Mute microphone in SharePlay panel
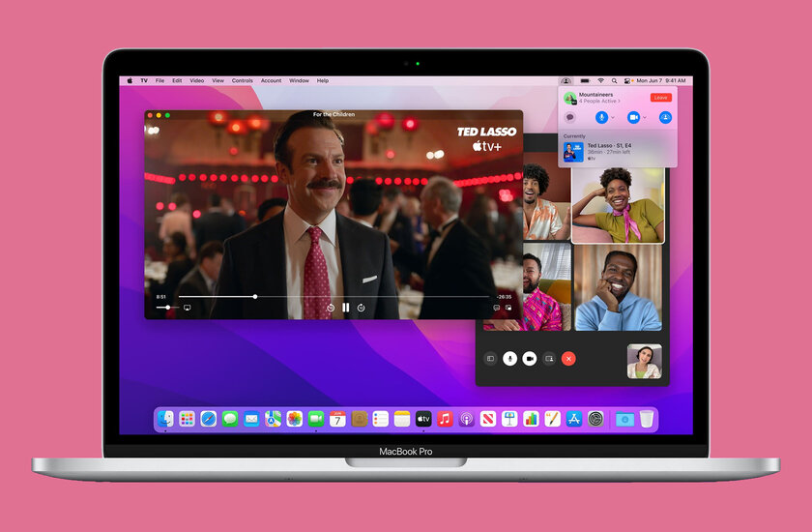 click(x=601, y=118)
